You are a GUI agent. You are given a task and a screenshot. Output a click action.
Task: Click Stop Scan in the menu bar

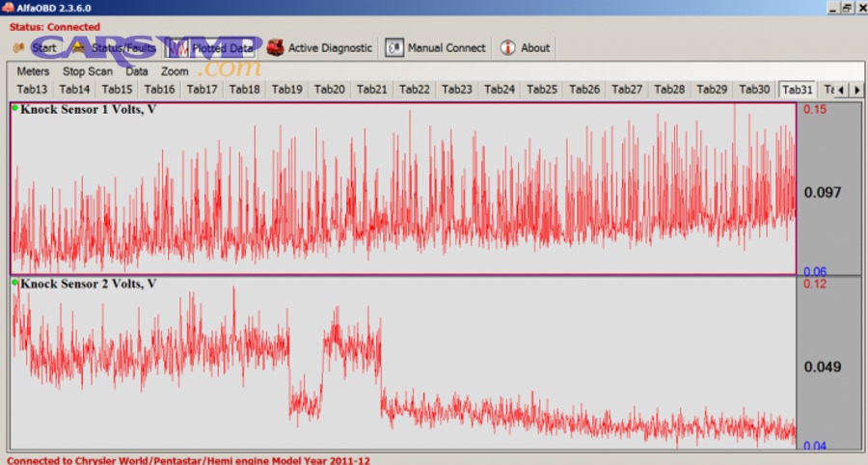click(88, 71)
